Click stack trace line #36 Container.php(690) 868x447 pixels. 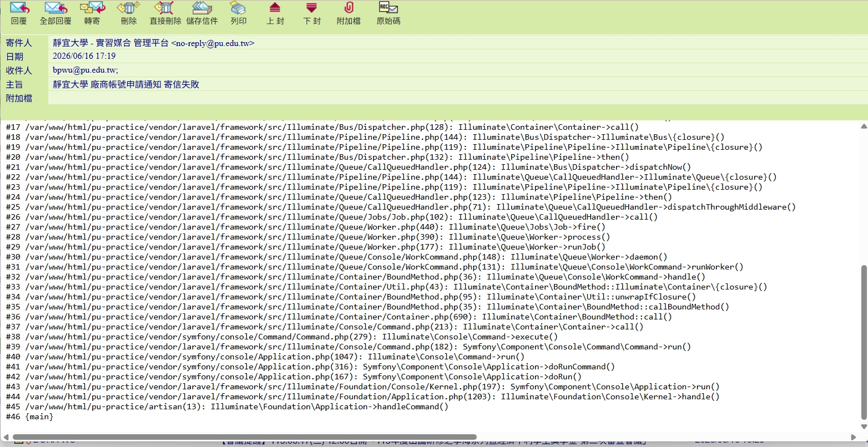pos(339,317)
